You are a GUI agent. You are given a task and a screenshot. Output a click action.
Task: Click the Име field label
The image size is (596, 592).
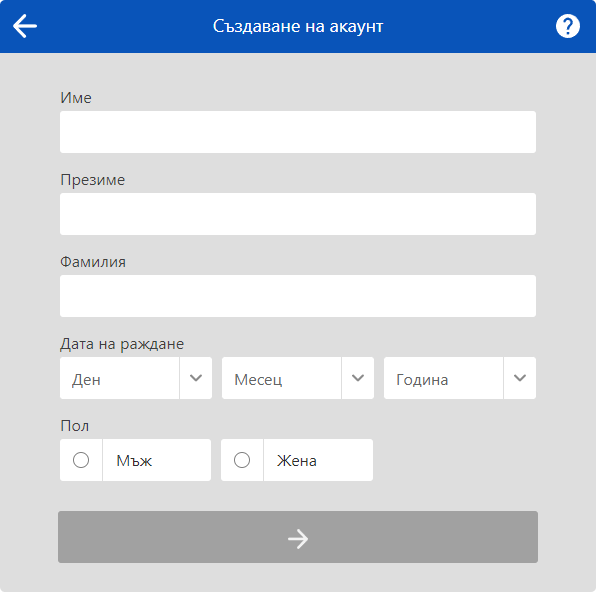click(x=76, y=98)
